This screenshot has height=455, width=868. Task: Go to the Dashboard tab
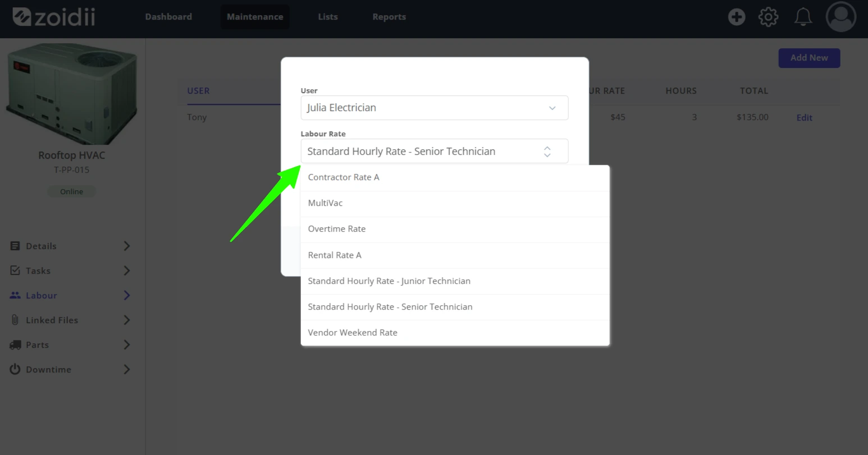point(168,17)
